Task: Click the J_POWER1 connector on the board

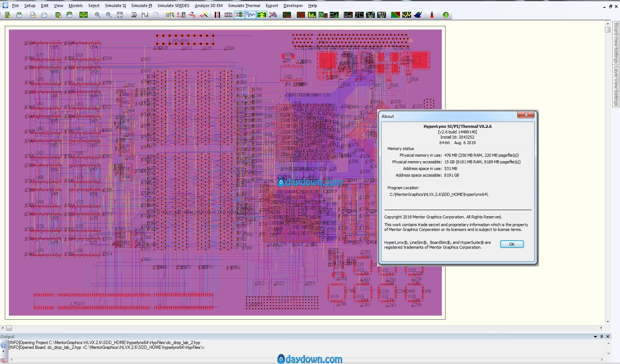Action: (184, 40)
